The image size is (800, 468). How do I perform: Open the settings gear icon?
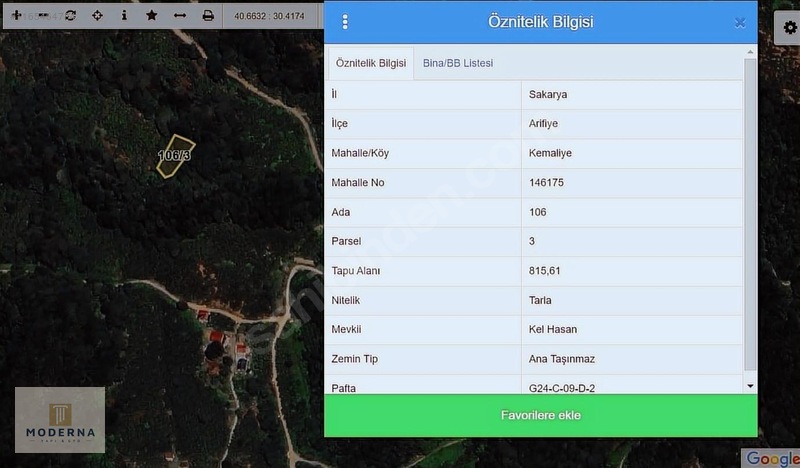pyautogui.click(x=790, y=28)
